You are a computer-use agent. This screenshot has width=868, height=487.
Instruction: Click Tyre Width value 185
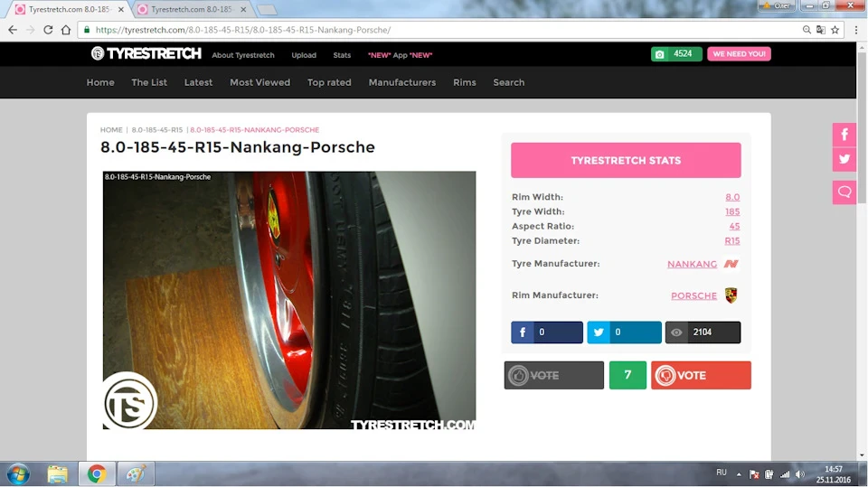tap(732, 211)
